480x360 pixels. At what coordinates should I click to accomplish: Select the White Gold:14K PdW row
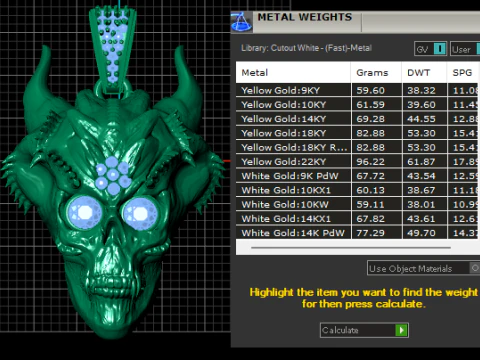click(x=358, y=233)
